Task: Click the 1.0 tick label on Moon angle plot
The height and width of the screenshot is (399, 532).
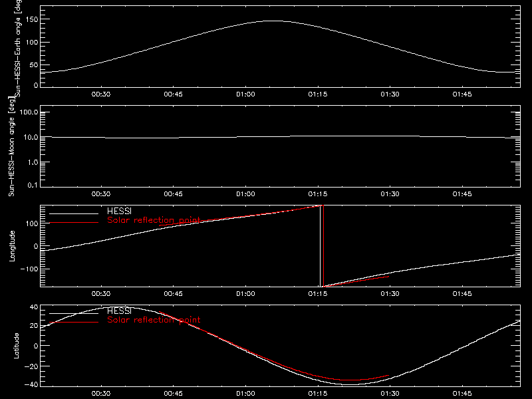Action: tap(33, 162)
